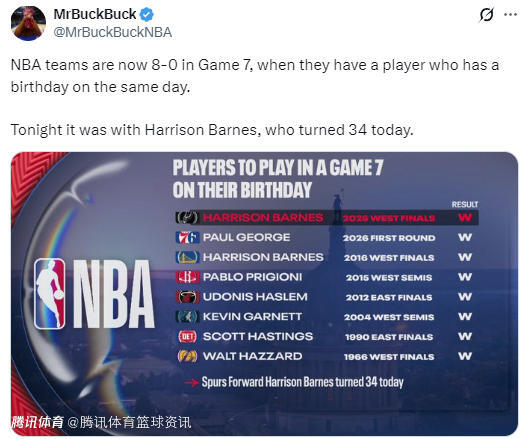Click the MrBuckBuck display name
This screenshot has height=439, width=522.
(x=95, y=14)
